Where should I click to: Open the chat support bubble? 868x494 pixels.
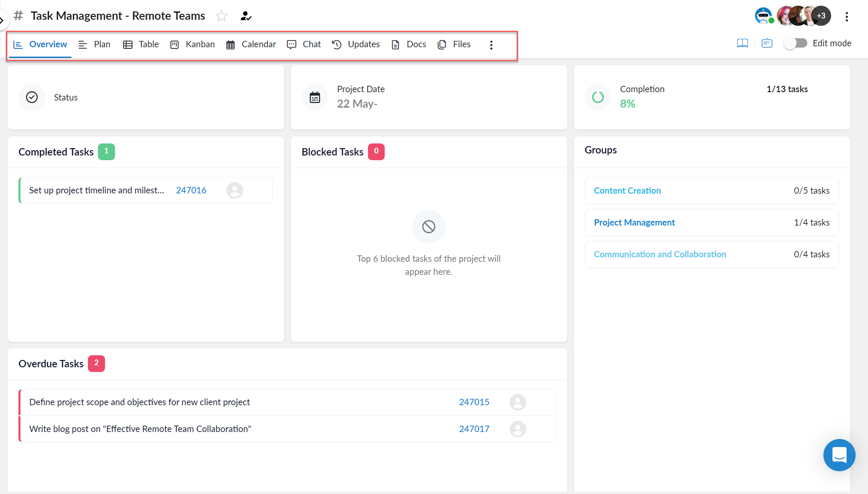(839, 455)
